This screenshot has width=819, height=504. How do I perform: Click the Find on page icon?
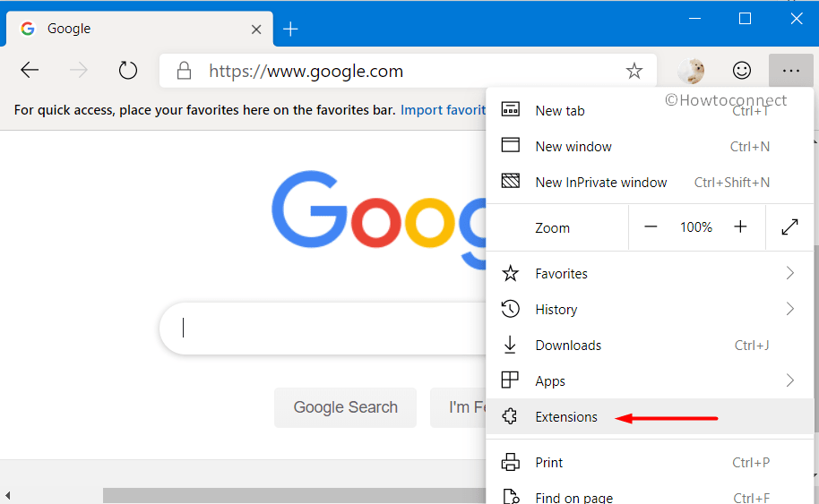[511, 496]
